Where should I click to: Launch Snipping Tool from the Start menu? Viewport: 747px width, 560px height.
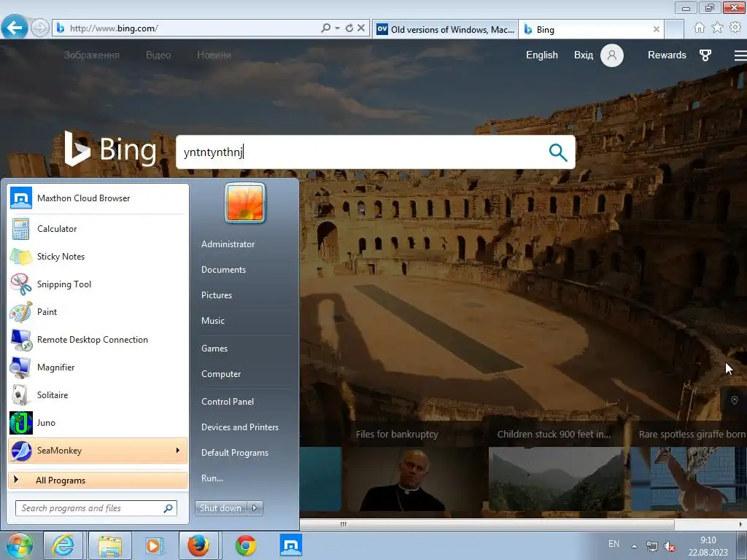(98, 284)
